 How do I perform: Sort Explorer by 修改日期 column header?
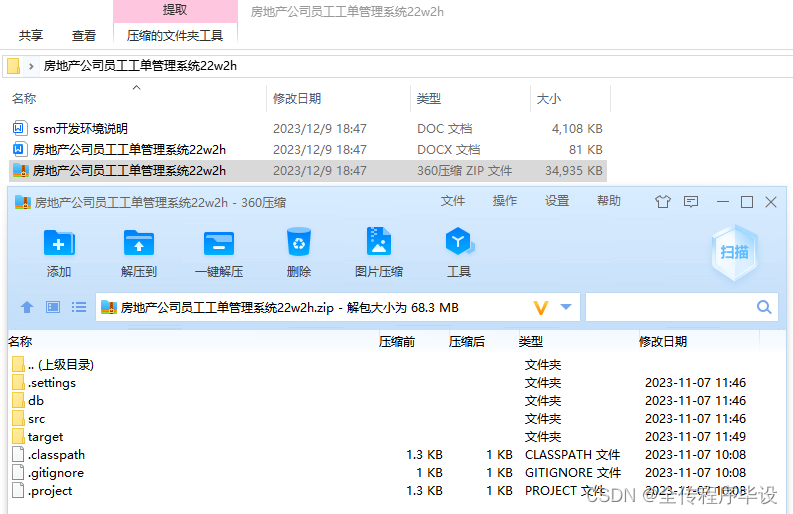coord(297,99)
